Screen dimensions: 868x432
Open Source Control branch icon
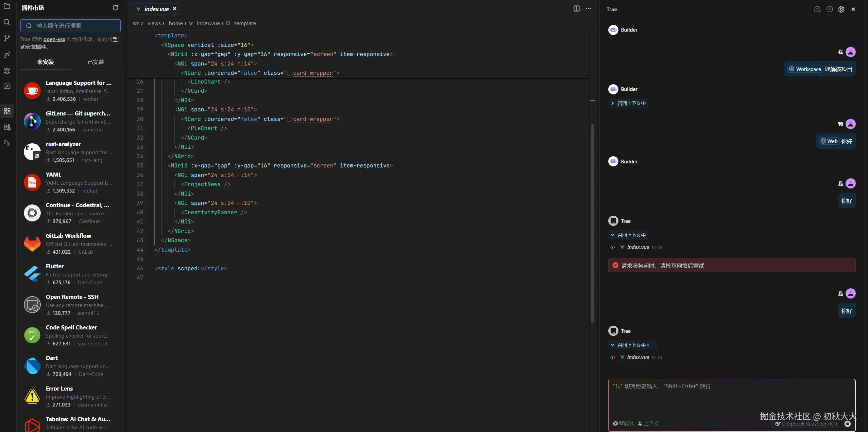(x=7, y=38)
